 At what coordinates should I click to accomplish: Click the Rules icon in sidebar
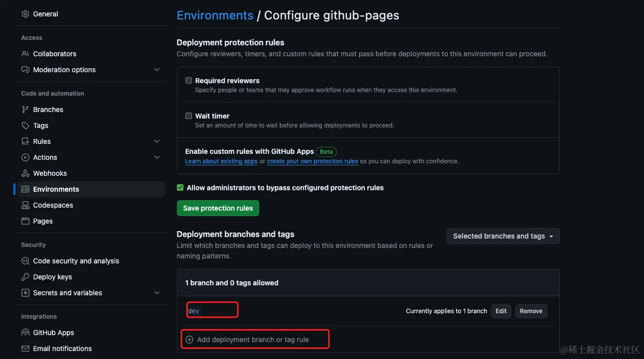click(25, 141)
